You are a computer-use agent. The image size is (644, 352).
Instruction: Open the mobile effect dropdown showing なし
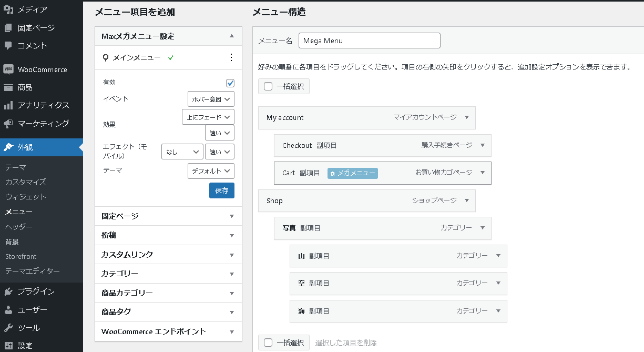pos(182,152)
